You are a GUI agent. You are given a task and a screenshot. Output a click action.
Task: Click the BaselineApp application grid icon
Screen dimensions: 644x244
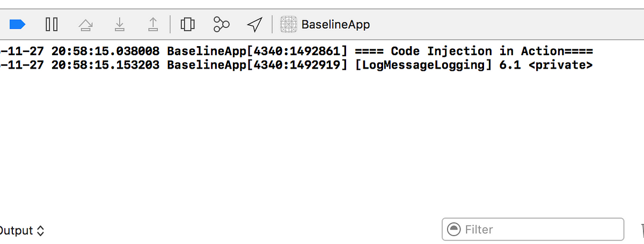(289, 24)
